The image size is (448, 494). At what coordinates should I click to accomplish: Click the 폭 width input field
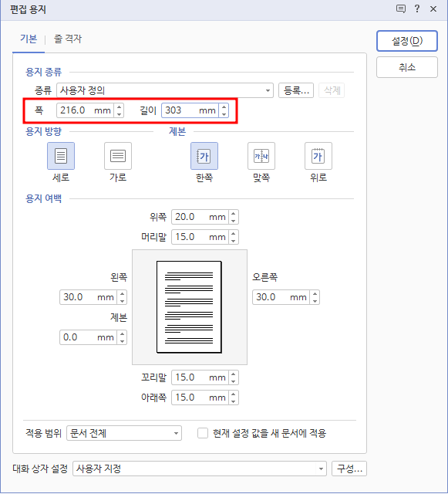(x=85, y=110)
